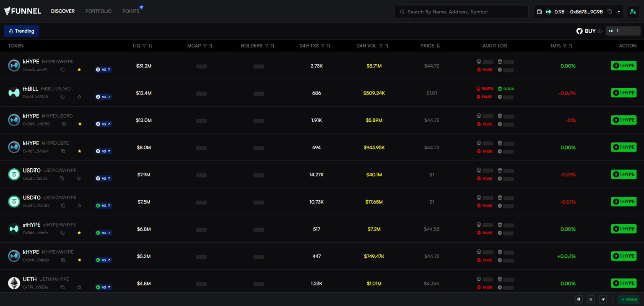The image size is (644, 306).
Task: Open the LIQ column filter
Action: [x=144, y=46]
